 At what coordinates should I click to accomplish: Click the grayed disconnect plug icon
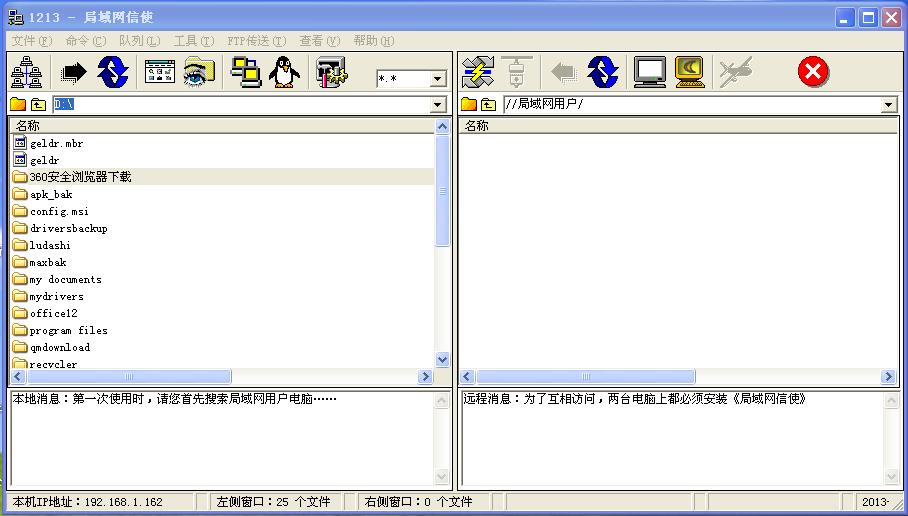[x=516, y=72]
